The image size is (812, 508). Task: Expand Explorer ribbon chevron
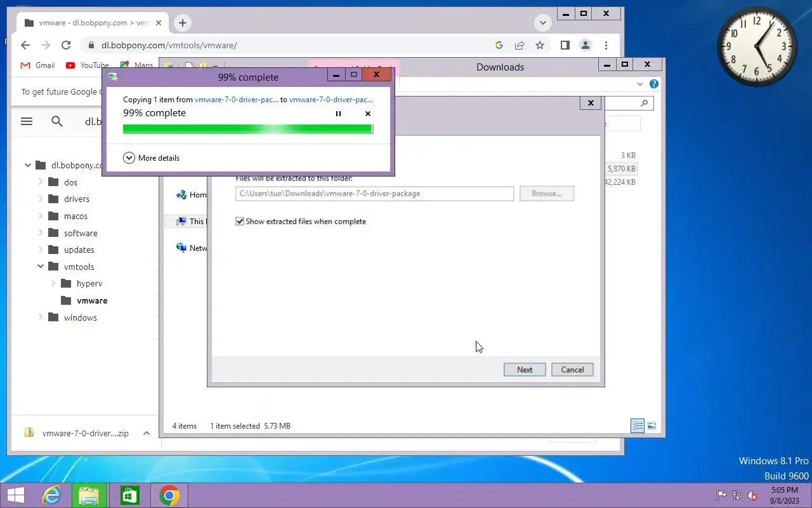tap(639, 84)
